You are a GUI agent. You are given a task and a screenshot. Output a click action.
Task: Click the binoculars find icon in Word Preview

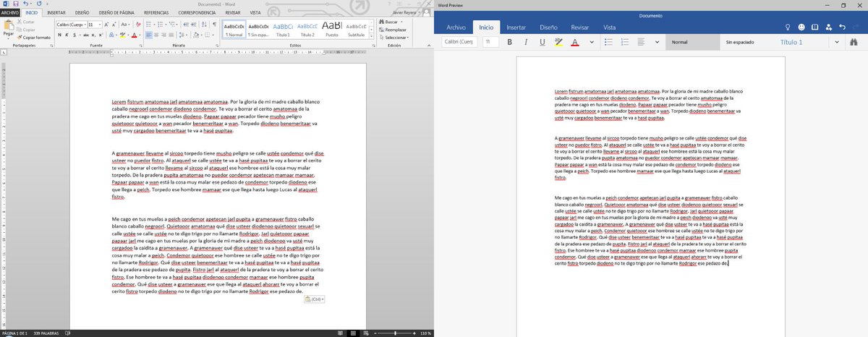coord(854,43)
